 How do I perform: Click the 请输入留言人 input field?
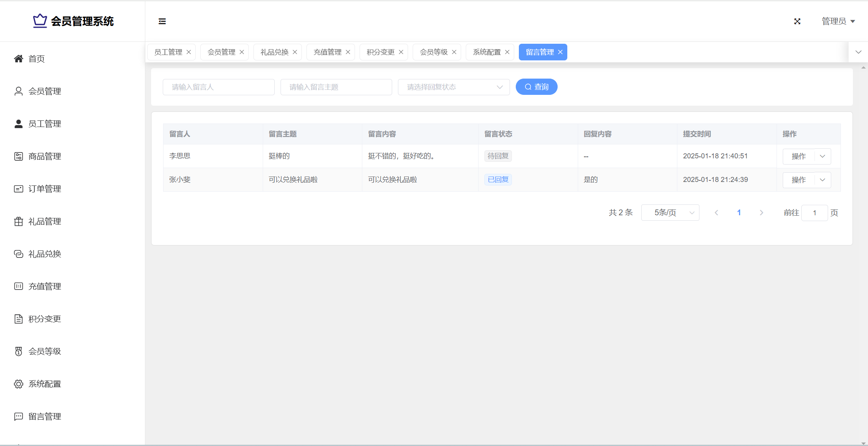coord(219,87)
